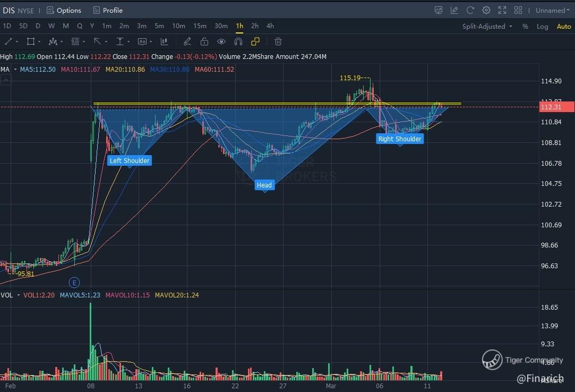Open the arrow tool dropdown arrow
This screenshot has height=392, width=575.
(x=106, y=42)
